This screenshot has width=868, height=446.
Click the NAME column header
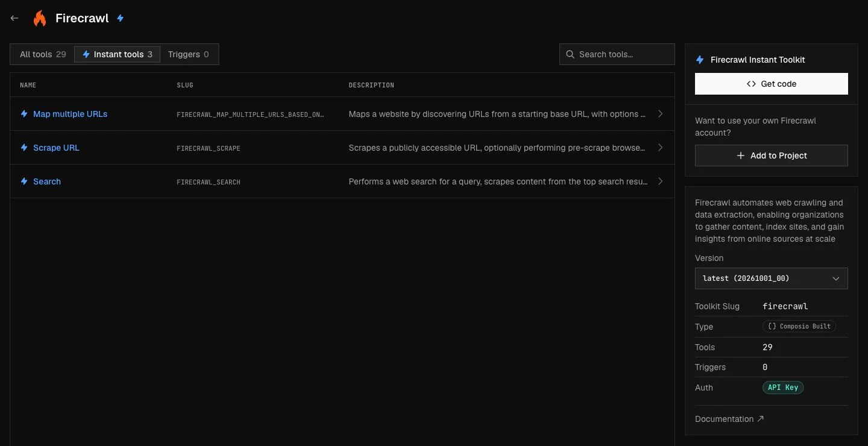(28, 85)
